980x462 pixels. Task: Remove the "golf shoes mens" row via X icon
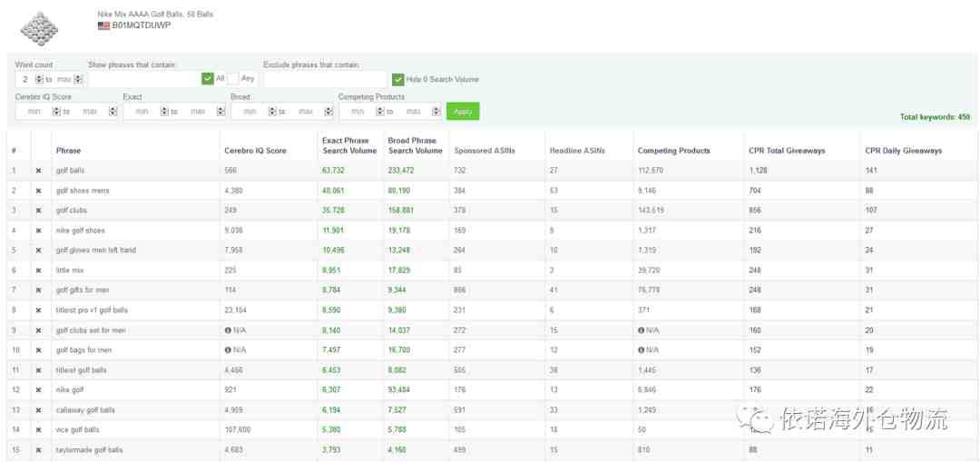coord(38,191)
